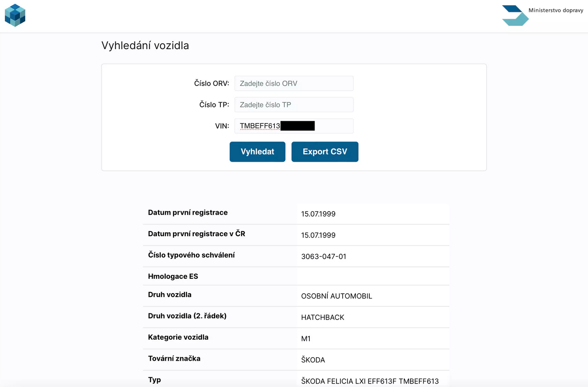Click the blue cube logo icon

15,15
